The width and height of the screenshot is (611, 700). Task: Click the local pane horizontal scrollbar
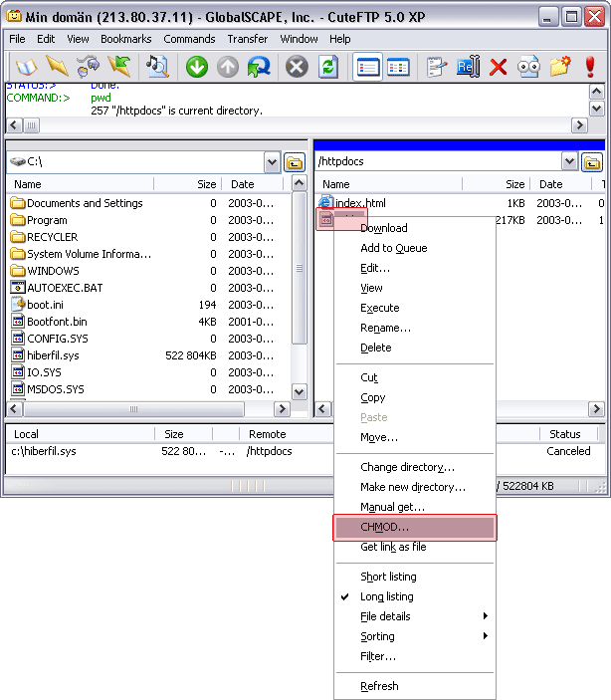[x=134, y=409]
